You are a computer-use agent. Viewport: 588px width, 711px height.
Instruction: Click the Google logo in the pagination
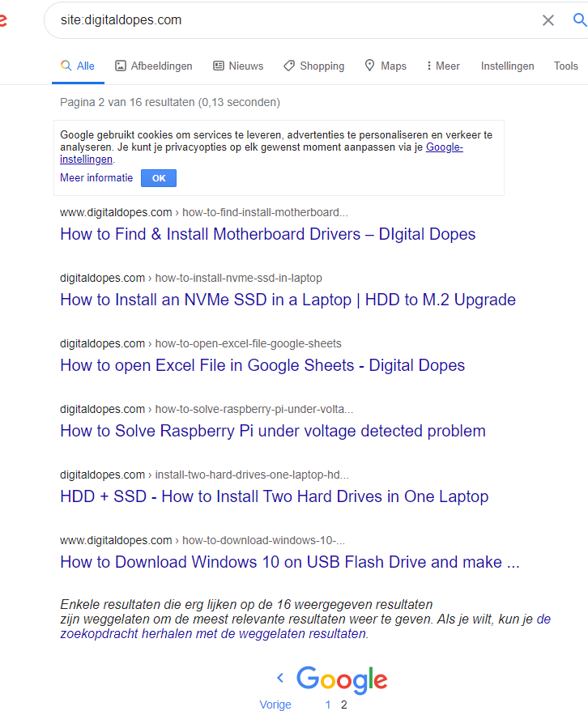[x=342, y=679]
